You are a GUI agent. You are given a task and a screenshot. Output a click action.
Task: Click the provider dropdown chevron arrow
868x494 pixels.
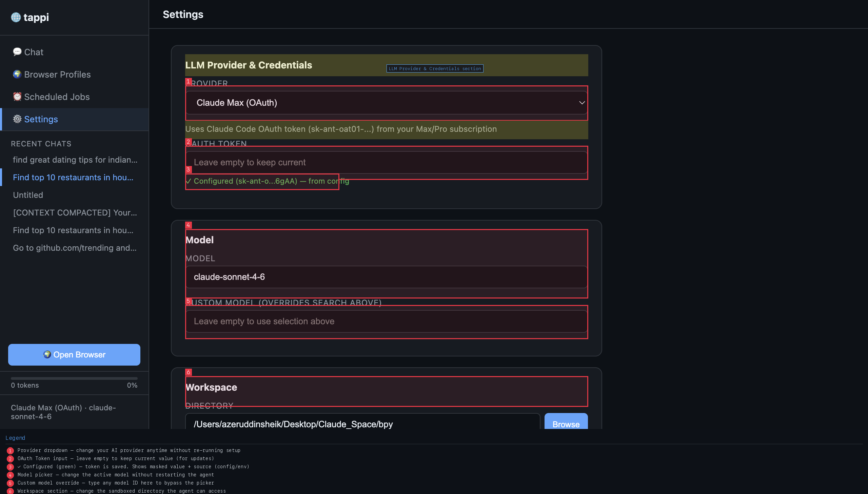tap(581, 103)
